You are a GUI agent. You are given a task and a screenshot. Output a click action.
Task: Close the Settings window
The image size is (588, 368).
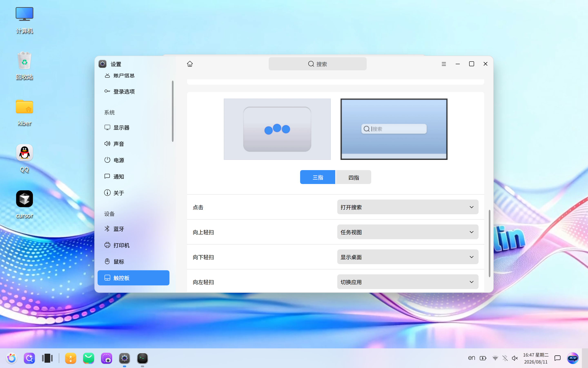point(486,64)
